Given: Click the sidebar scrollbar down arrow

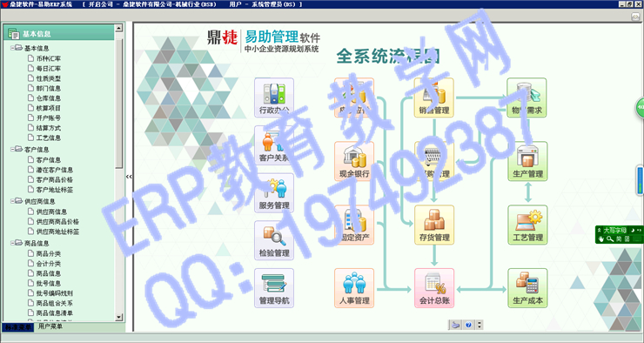Looking at the screenshot, I should [x=118, y=317].
